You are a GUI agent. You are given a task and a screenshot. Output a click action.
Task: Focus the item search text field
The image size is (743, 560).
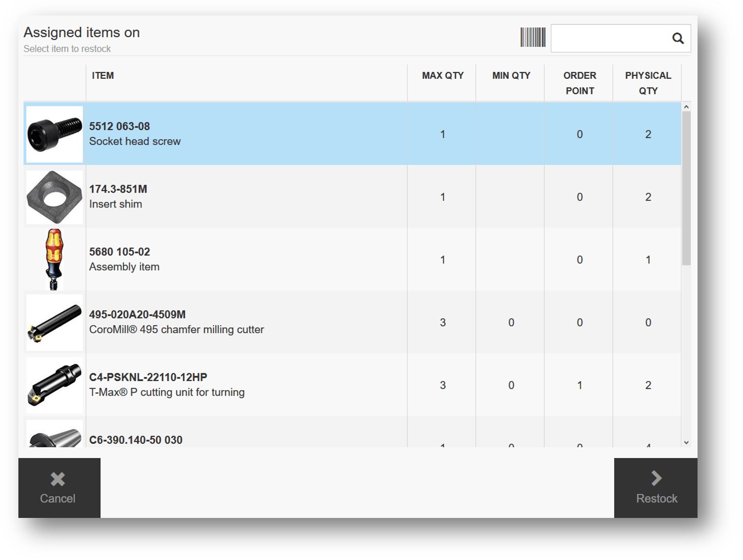(x=609, y=38)
